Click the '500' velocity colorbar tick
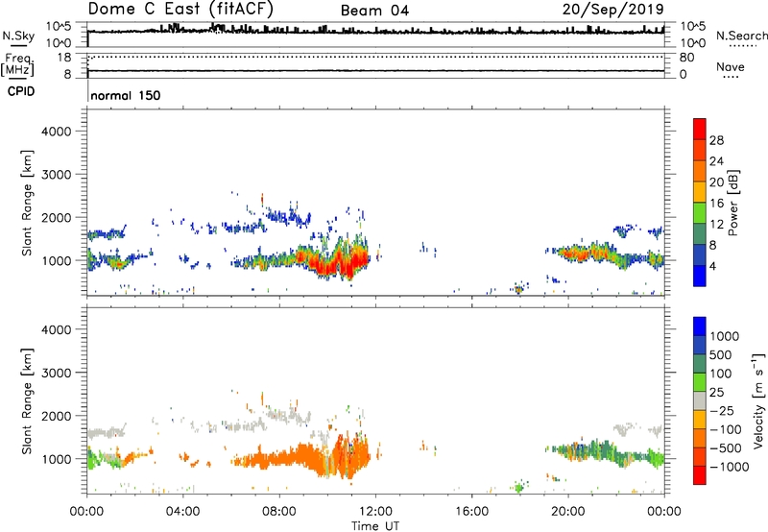This screenshot has height=532, width=768. coord(723,354)
